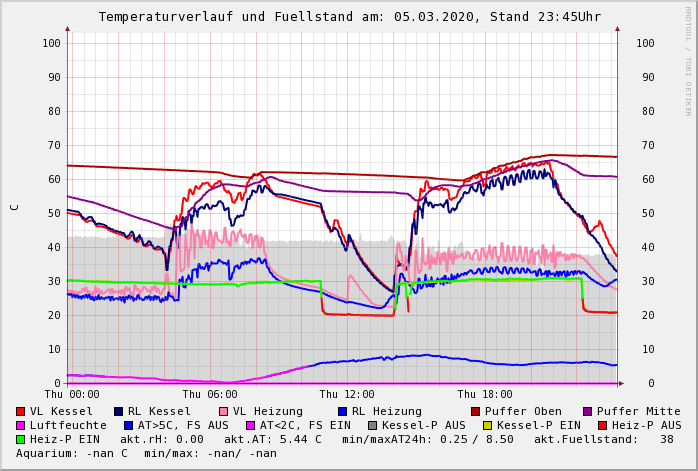Click the 'AT>5C, FS AUS' legend label
698x471 pixels.
tap(183, 425)
